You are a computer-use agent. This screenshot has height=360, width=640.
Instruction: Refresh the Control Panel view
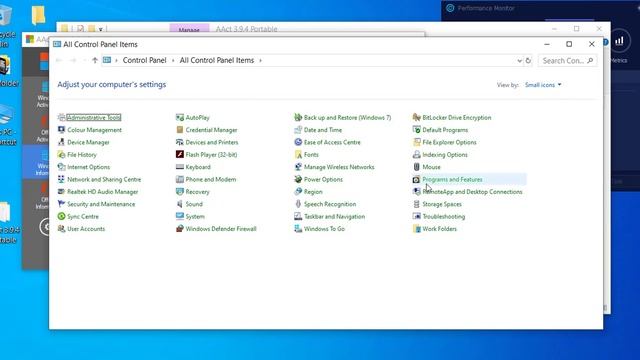coord(528,61)
